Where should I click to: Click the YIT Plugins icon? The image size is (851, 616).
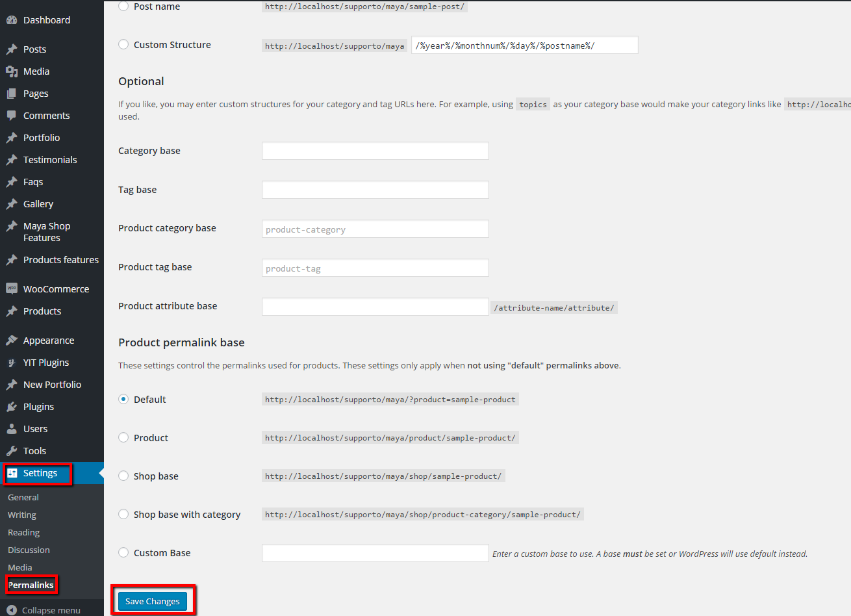12,363
